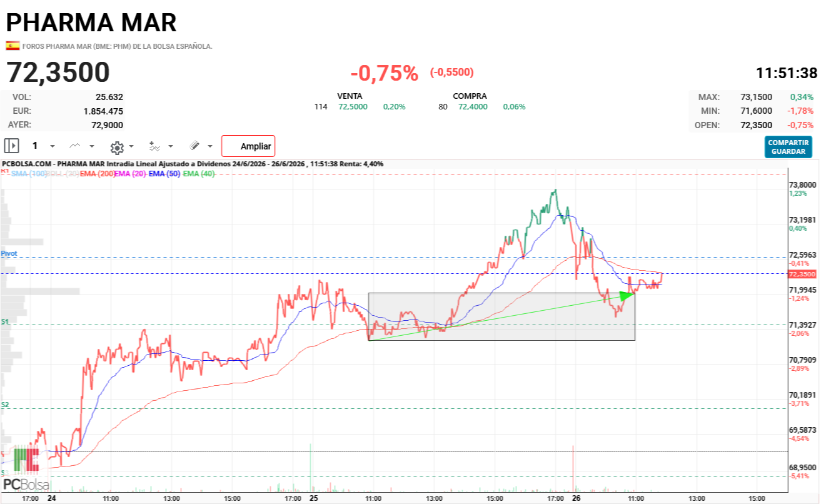Viewport: 821px width, 504px height.
Task: Click the PCBolsa logo watermark
Action: click(26, 470)
